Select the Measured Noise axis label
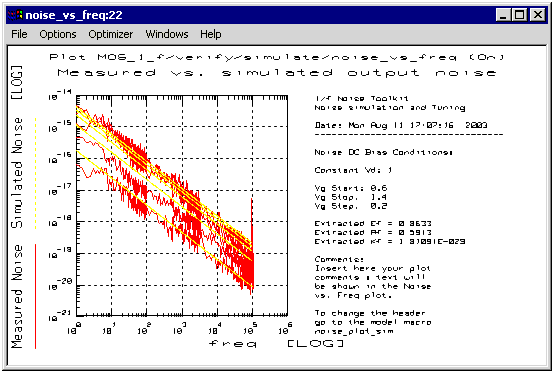 point(17,296)
